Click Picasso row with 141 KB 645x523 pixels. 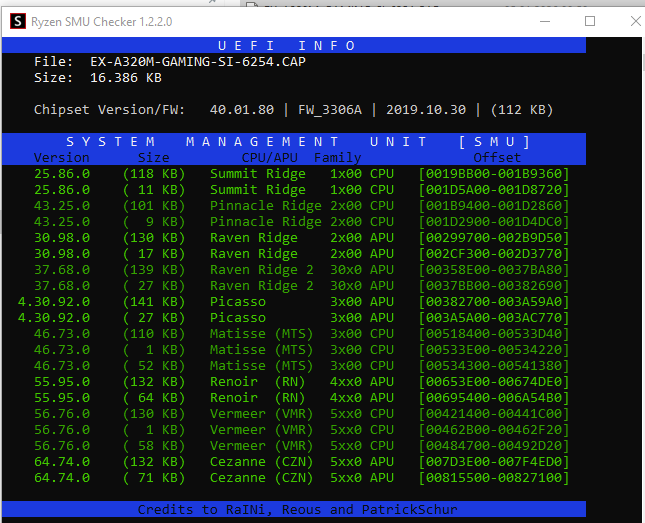(294, 302)
